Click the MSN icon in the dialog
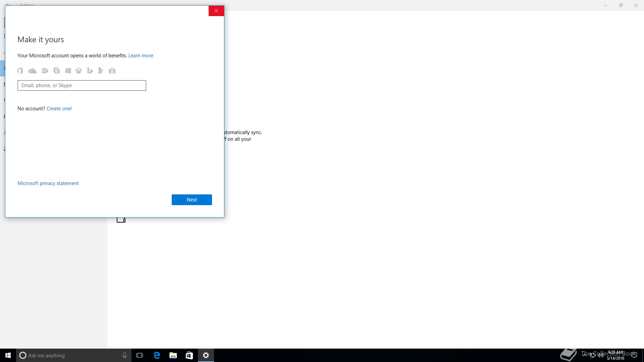The height and width of the screenshot is (362, 644). [100, 71]
